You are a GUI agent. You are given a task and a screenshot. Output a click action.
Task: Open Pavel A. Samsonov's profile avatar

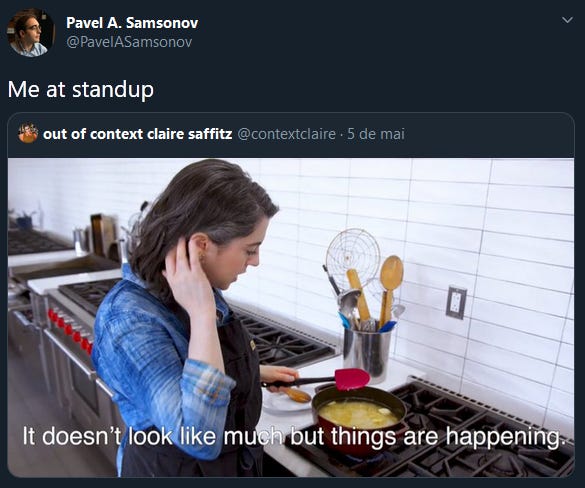[31, 32]
